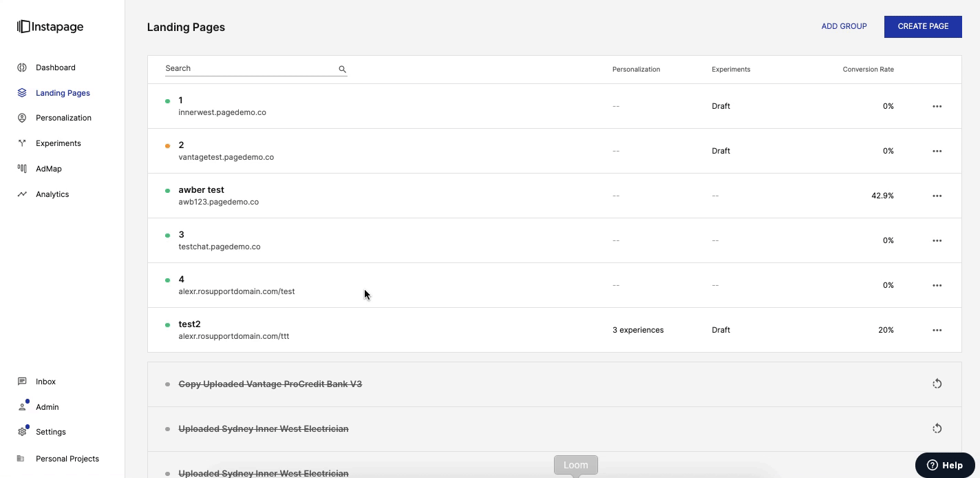The height and width of the screenshot is (478, 980).
Task: Click the AdMap sidebar icon
Action: point(22,169)
